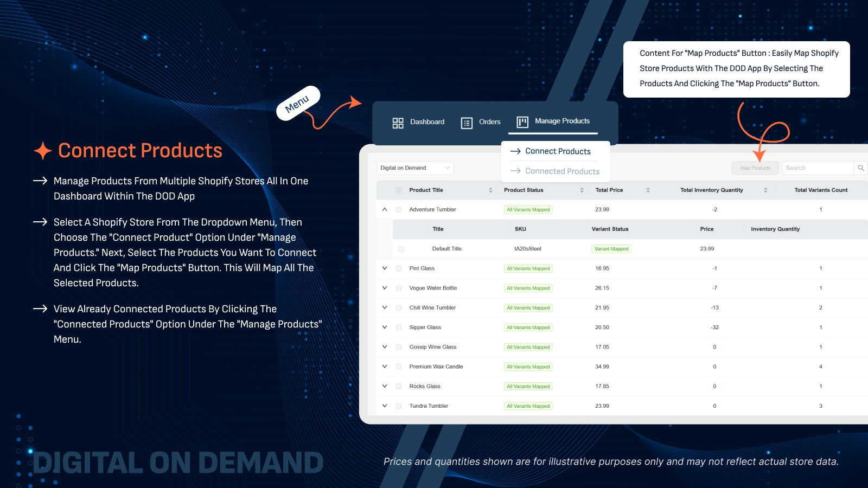868x488 pixels.
Task: Sort by Total Inventory Quantity arrows
Action: [765, 190]
